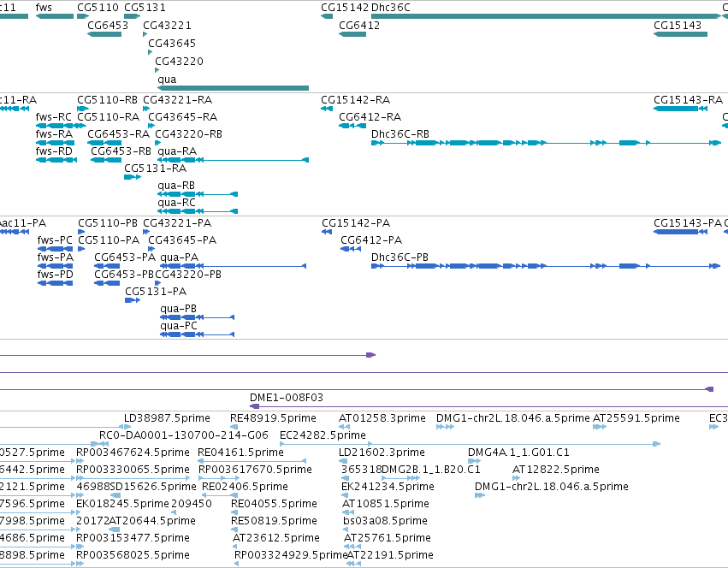
Task: Click the DME1-008F03 clone feature
Action: click(488, 406)
